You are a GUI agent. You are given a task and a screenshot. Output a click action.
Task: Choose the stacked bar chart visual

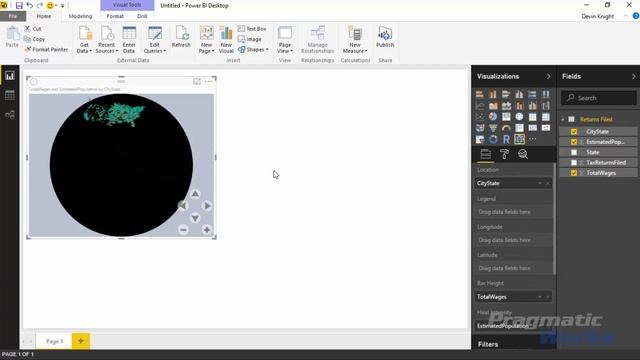(480, 95)
